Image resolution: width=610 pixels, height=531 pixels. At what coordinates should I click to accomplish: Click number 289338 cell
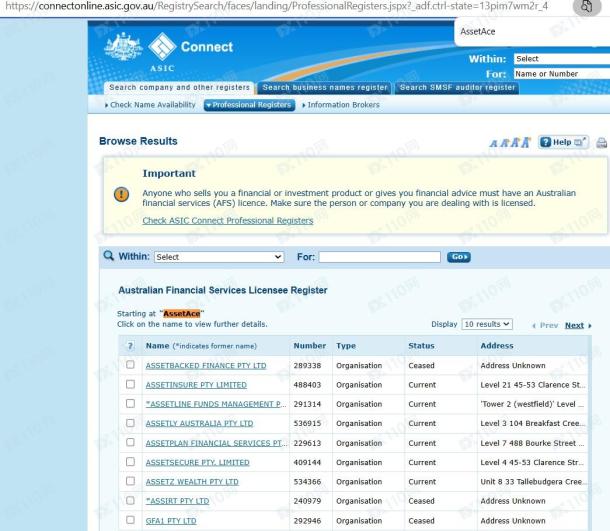pyautogui.click(x=307, y=366)
